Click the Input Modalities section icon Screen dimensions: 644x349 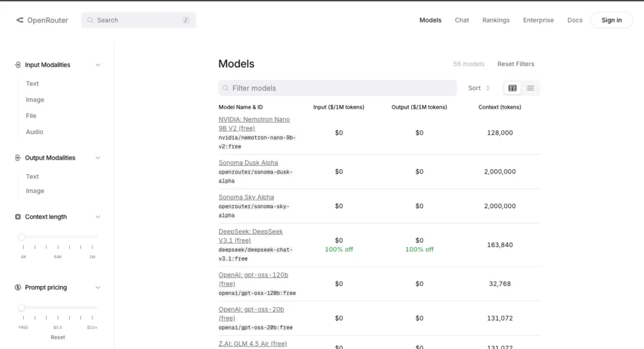(18, 65)
